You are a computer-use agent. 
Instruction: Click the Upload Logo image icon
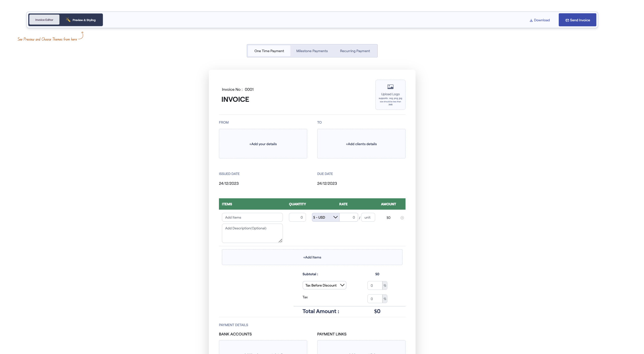point(390,87)
